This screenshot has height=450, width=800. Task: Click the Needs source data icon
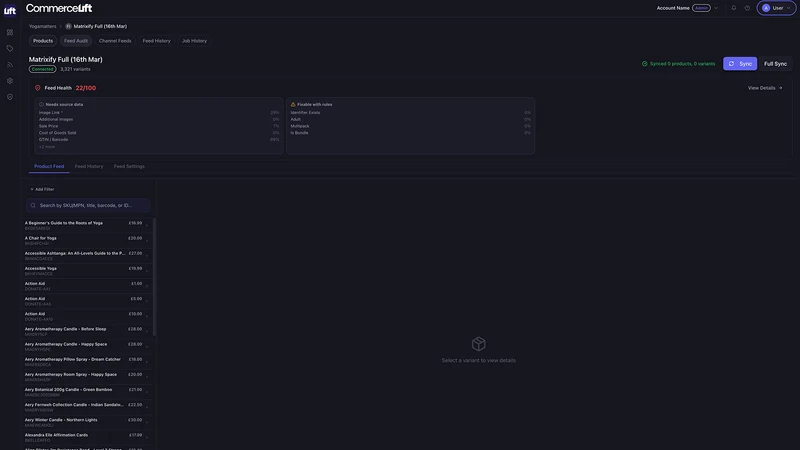coord(41,104)
